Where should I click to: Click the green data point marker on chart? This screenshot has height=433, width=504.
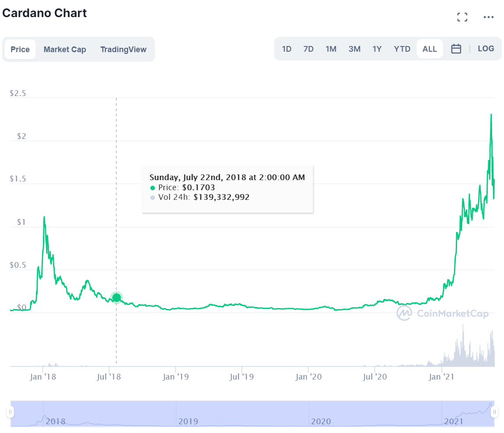point(116,298)
